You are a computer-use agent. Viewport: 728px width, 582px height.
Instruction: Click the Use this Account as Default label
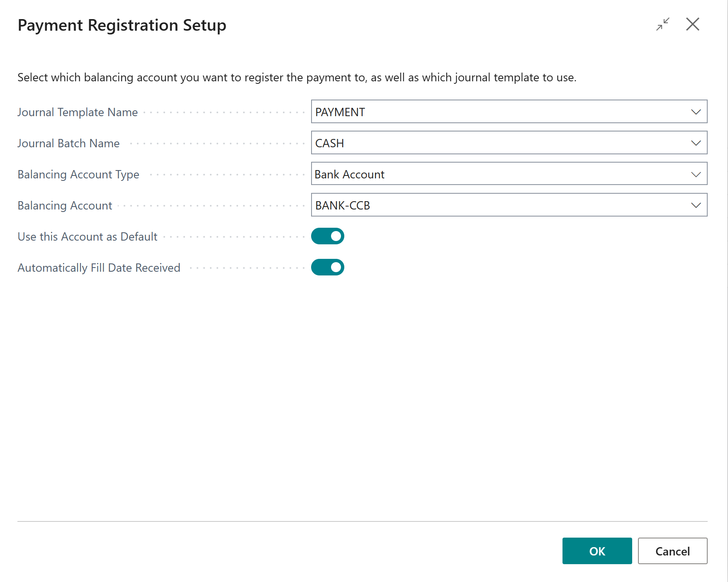(x=88, y=236)
